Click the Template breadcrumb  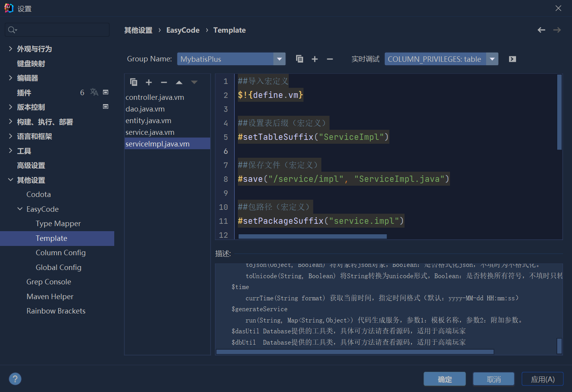pos(229,30)
